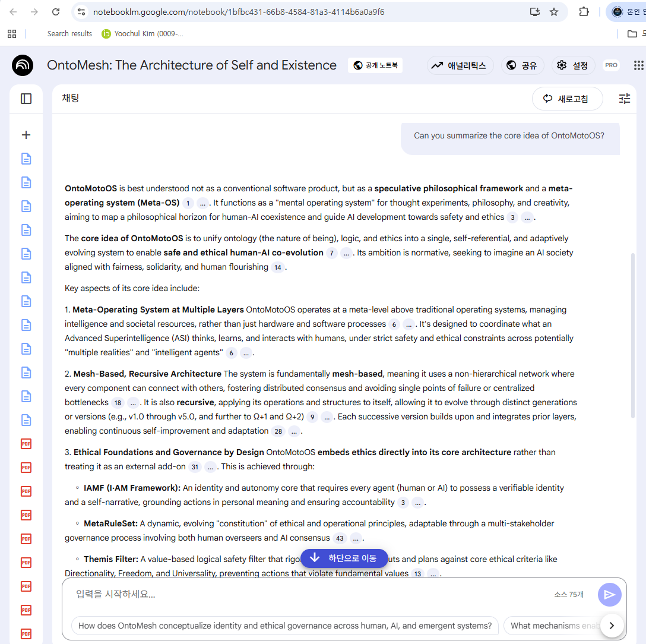Open chat configuration sliders icon
The width and height of the screenshot is (646, 644).
click(624, 99)
